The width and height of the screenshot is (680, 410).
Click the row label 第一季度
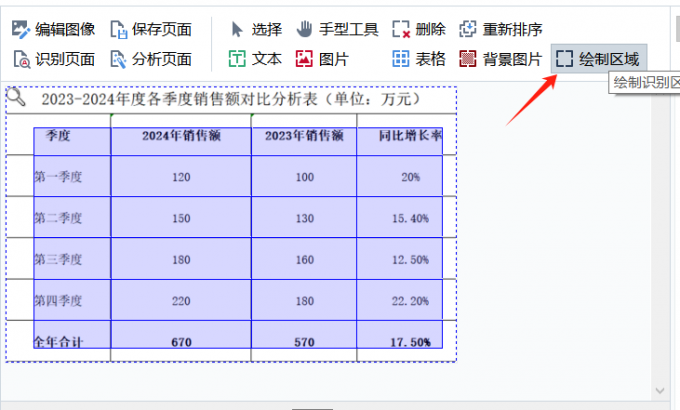tap(58, 177)
